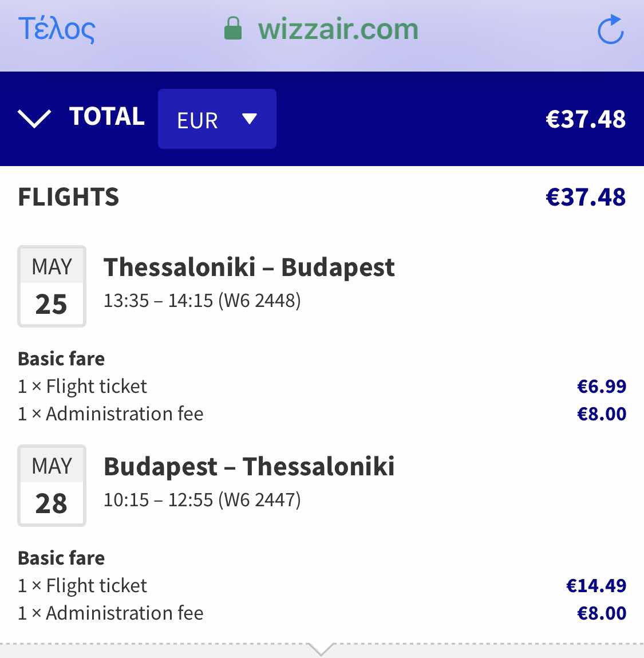Tap first Administration fee €8.00 line

click(322, 414)
